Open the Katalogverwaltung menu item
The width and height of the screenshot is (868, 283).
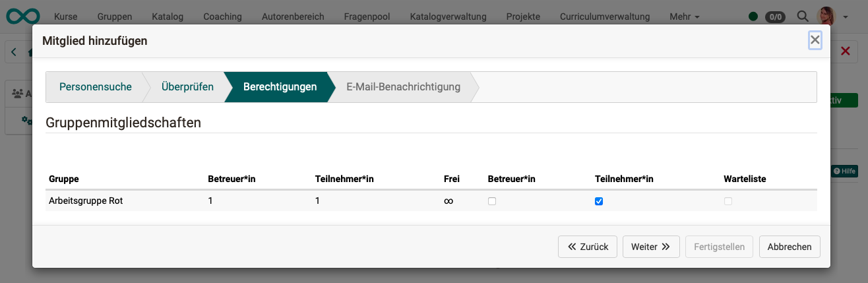click(x=448, y=16)
